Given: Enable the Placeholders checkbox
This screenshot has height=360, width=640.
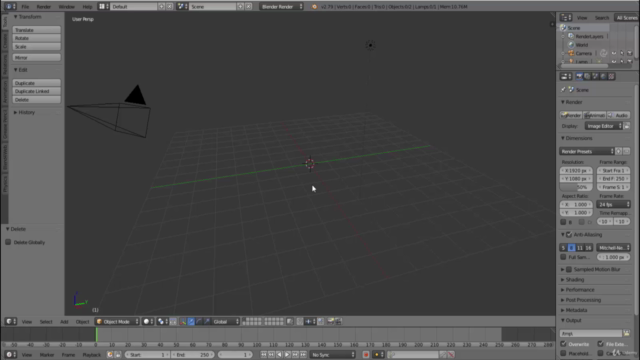Looking at the screenshot, I should tap(563, 353).
